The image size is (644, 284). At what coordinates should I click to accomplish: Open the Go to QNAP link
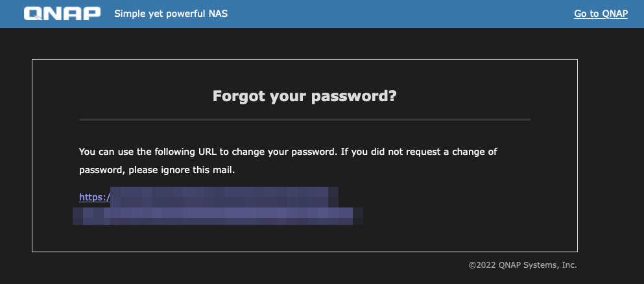tap(601, 14)
